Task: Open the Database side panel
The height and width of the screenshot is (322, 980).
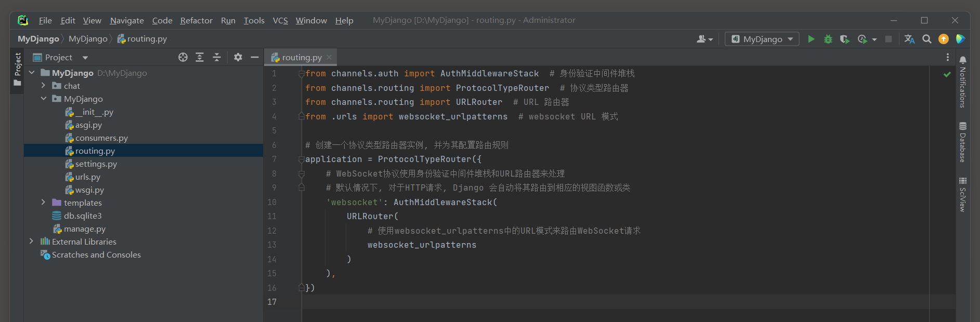Action: (963, 142)
